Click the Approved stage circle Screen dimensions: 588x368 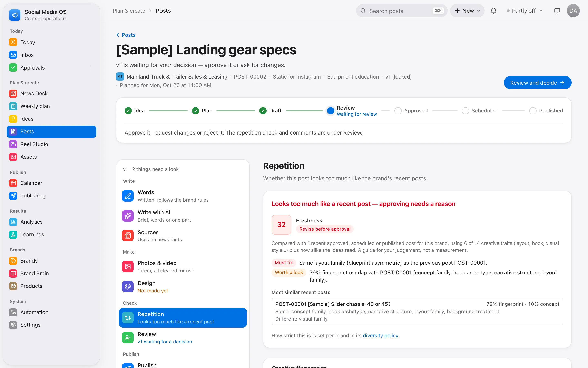coord(398,111)
